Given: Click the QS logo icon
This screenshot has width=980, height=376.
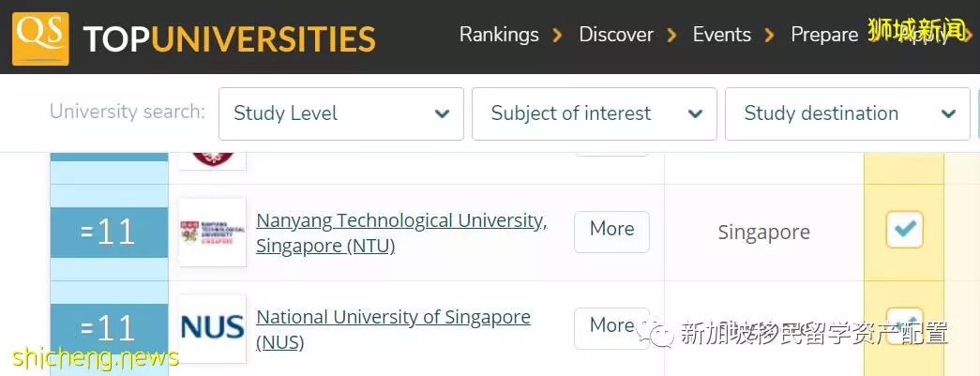Looking at the screenshot, I should click(x=40, y=38).
